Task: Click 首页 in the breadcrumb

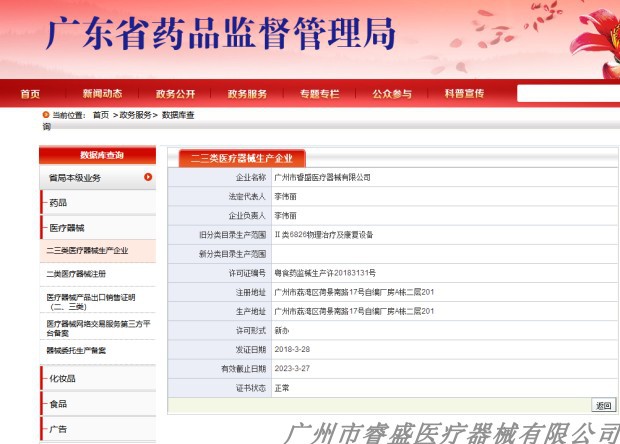Action: coord(101,115)
